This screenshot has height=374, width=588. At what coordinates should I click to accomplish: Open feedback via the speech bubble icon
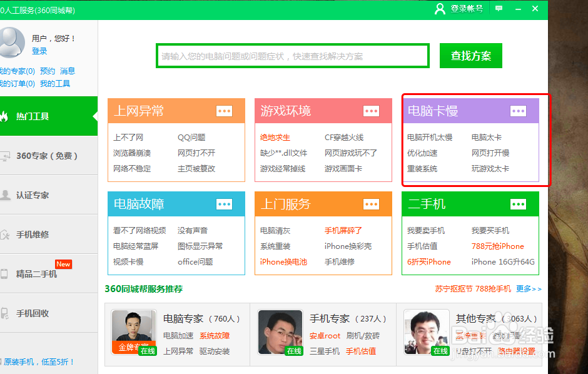pyautogui.click(x=497, y=9)
